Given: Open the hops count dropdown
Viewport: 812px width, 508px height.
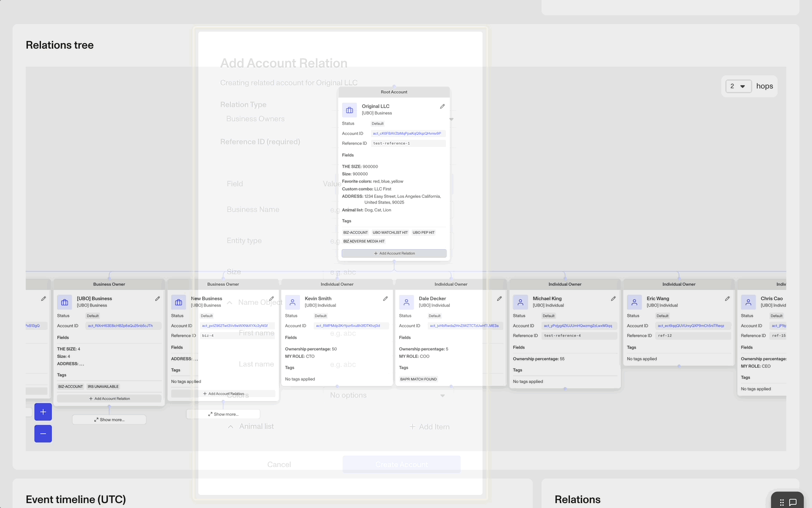Looking at the screenshot, I should coord(738,86).
